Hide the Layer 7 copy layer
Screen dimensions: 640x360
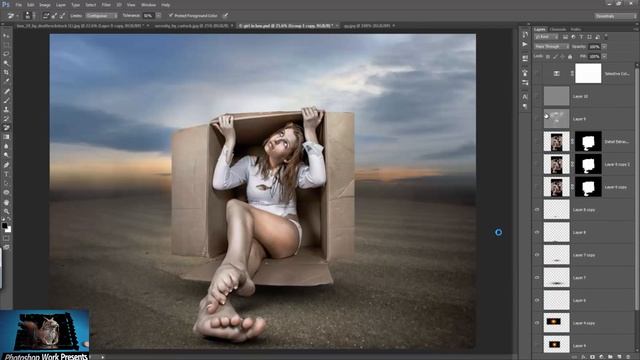coord(537,255)
